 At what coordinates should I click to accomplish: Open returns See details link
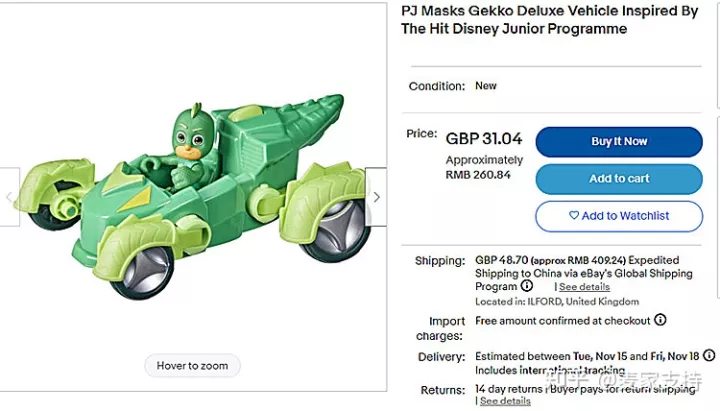(x=505, y=401)
